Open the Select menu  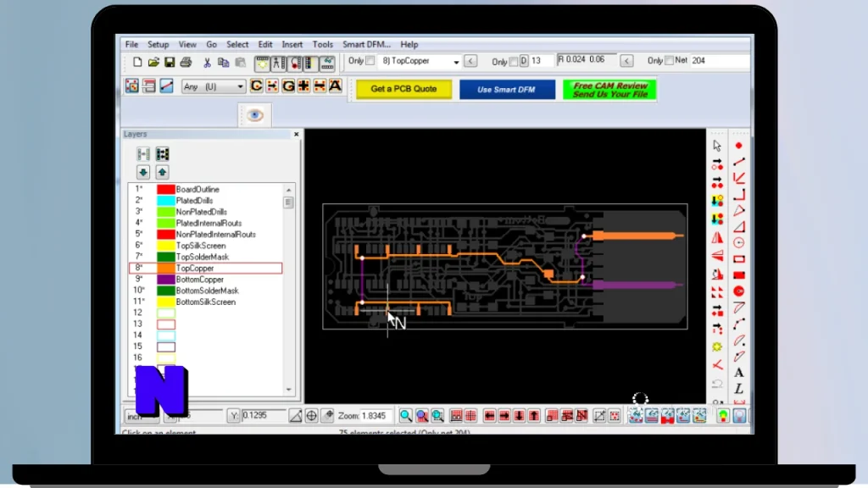point(237,44)
